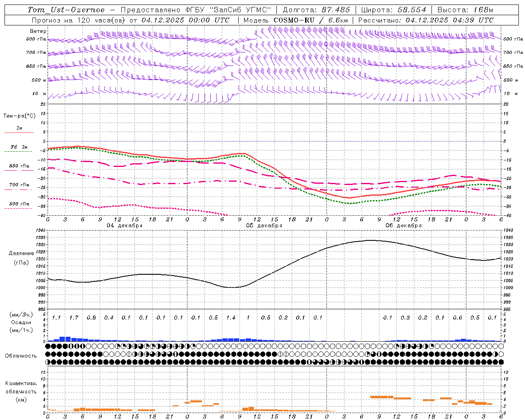
Task: Click the '06 декабря' date label
Action: click(x=404, y=226)
